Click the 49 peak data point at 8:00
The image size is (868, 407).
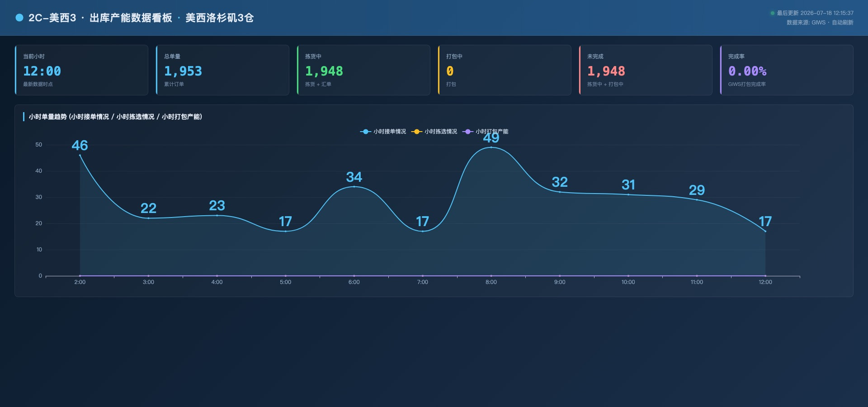(491, 147)
